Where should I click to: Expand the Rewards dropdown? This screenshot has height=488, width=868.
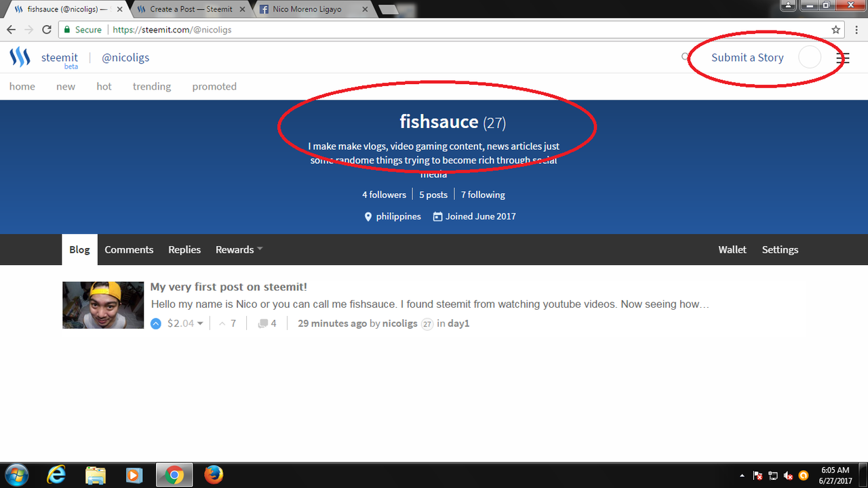239,249
